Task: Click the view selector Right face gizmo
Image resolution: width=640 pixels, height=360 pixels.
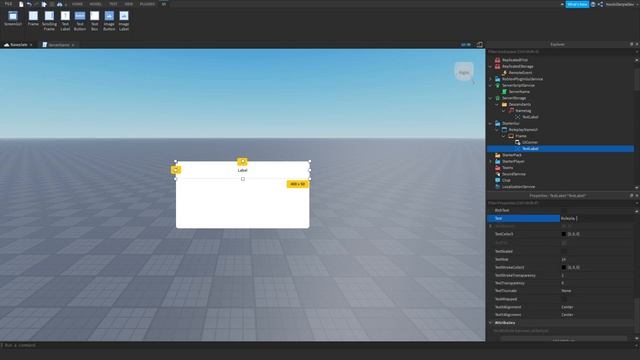Action: pyautogui.click(x=464, y=72)
